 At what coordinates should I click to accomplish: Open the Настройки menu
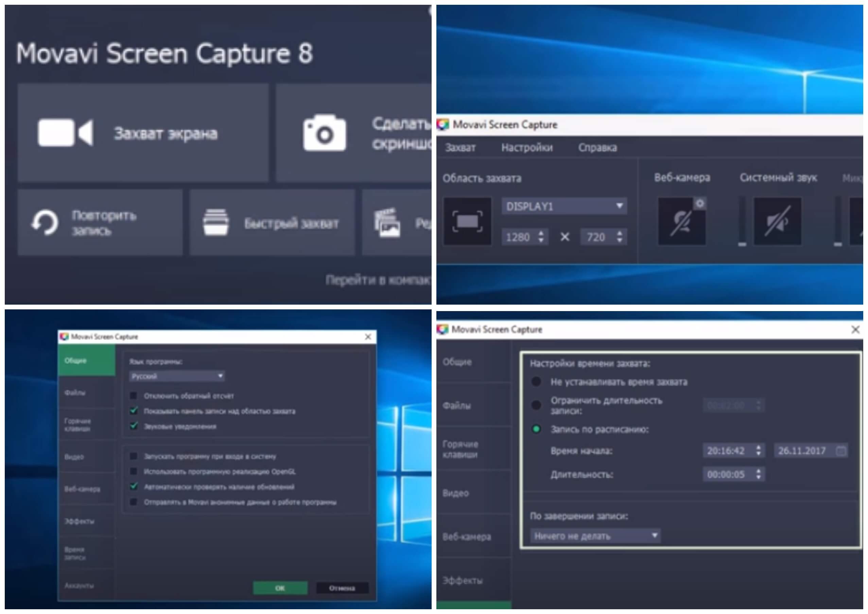click(527, 148)
